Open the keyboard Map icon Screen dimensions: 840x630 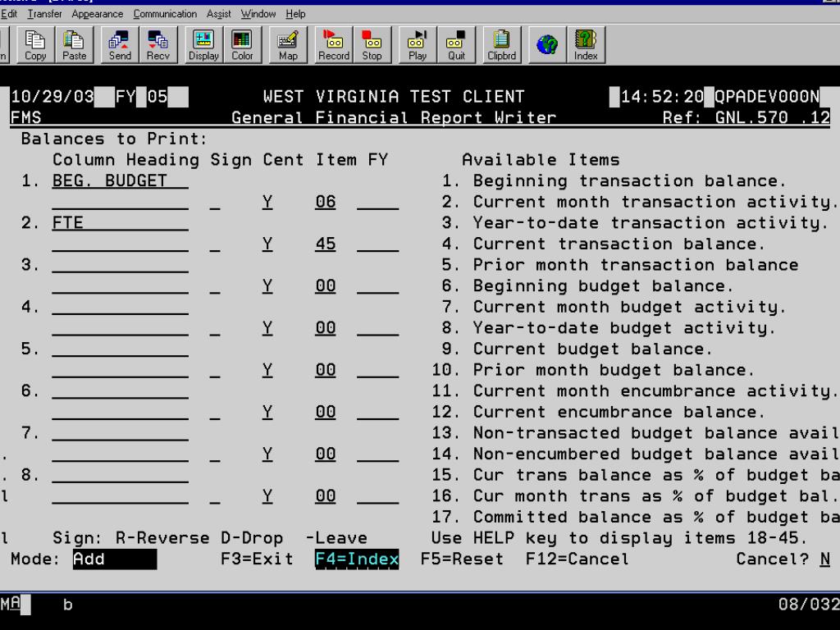tap(288, 46)
